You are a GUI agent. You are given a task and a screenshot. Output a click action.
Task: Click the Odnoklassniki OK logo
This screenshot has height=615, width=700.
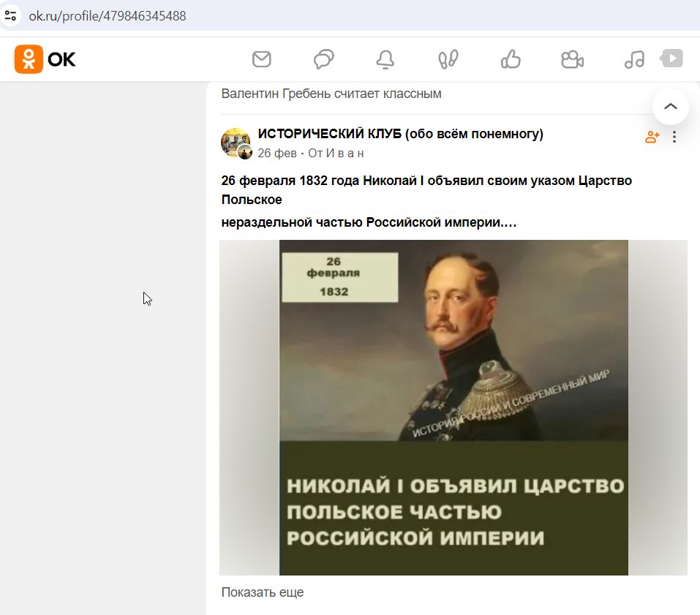45,59
